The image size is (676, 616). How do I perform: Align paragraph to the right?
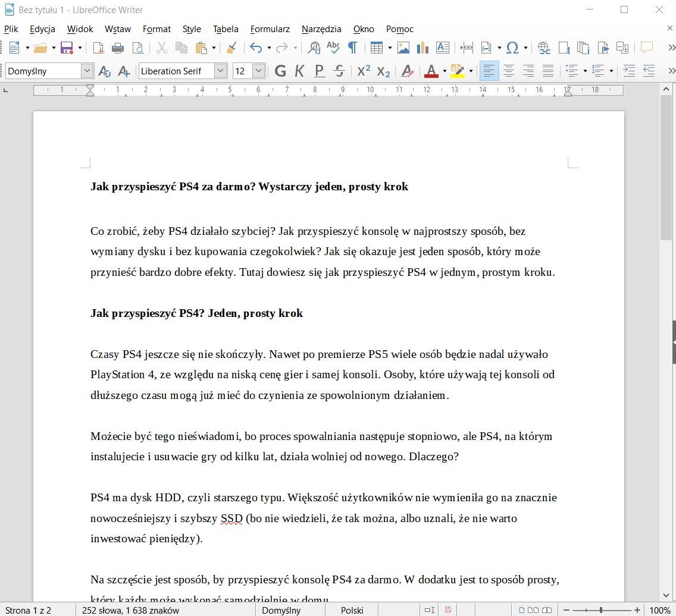click(x=528, y=71)
